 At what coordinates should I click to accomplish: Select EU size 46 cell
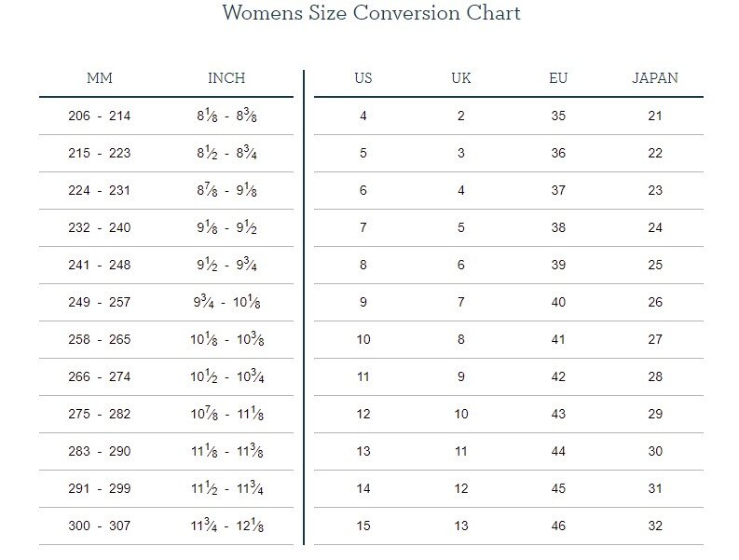[x=558, y=526]
